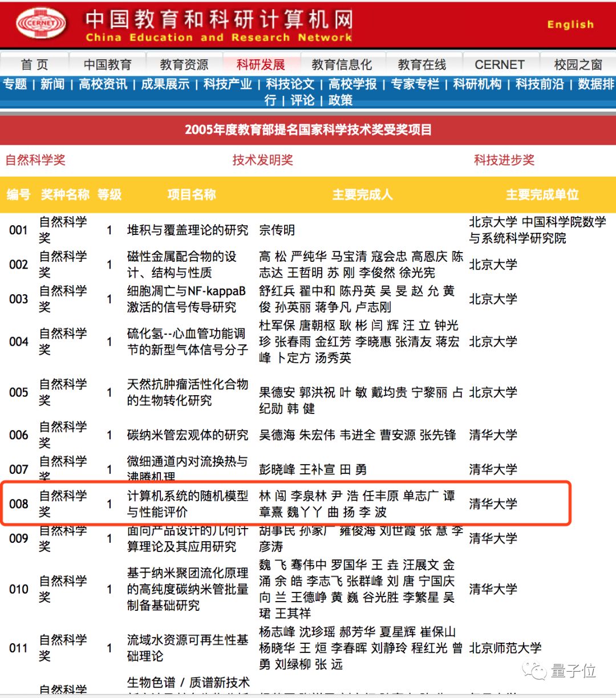Jump to 科技进步奖 section
This screenshot has height=698, width=616.
pos(504,160)
